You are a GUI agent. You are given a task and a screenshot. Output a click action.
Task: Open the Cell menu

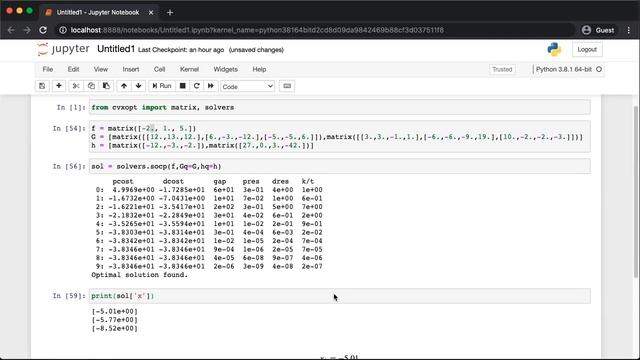(160, 69)
